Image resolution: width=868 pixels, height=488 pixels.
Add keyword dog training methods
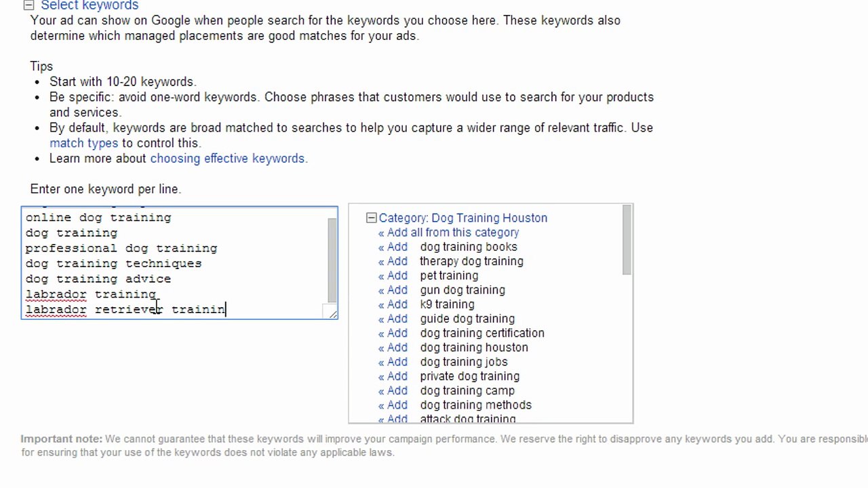[x=393, y=405]
